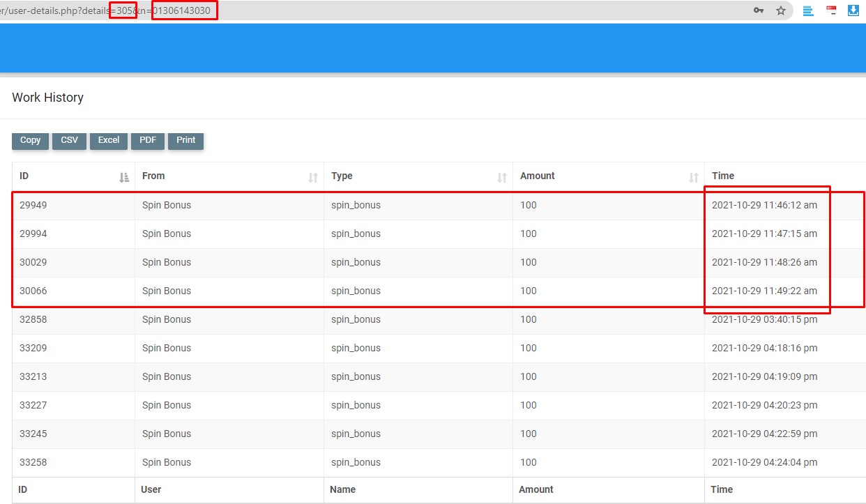Select the row with ID 29949
866x504 pixels.
tap(33, 206)
